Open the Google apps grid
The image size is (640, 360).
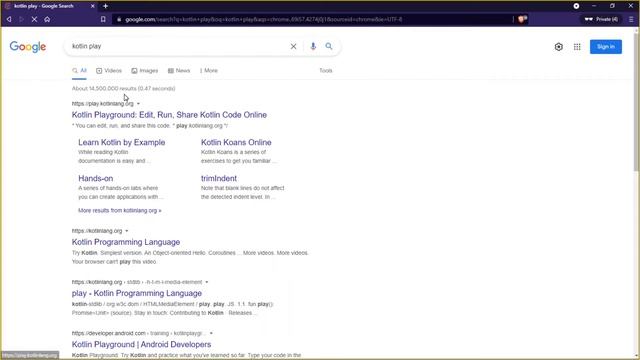click(x=577, y=47)
